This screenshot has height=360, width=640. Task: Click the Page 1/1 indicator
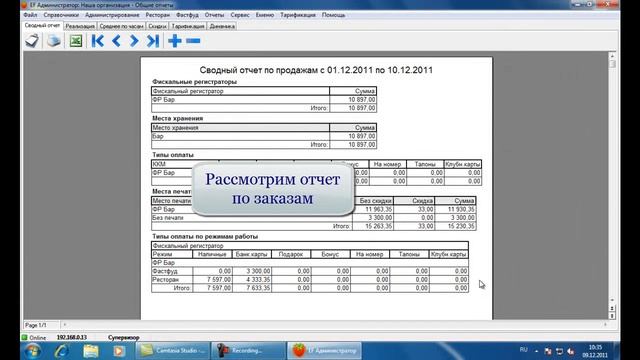36,325
